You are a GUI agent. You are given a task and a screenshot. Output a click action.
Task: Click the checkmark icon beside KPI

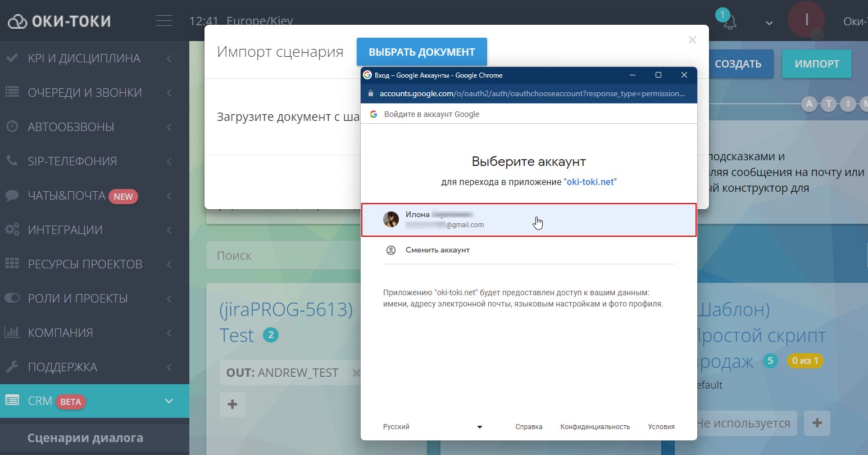point(12,58)
